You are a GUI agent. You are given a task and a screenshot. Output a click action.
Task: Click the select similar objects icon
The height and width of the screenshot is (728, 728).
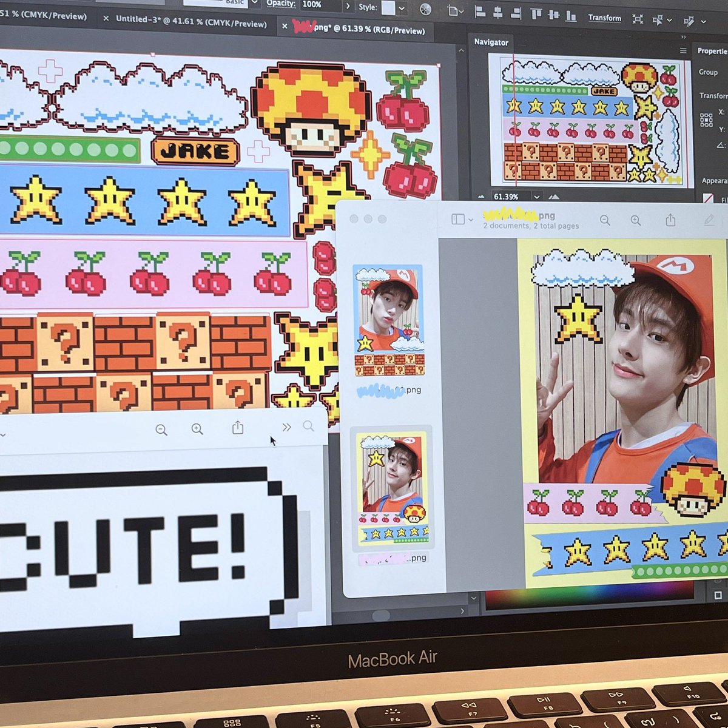click(x=658, y=19)
